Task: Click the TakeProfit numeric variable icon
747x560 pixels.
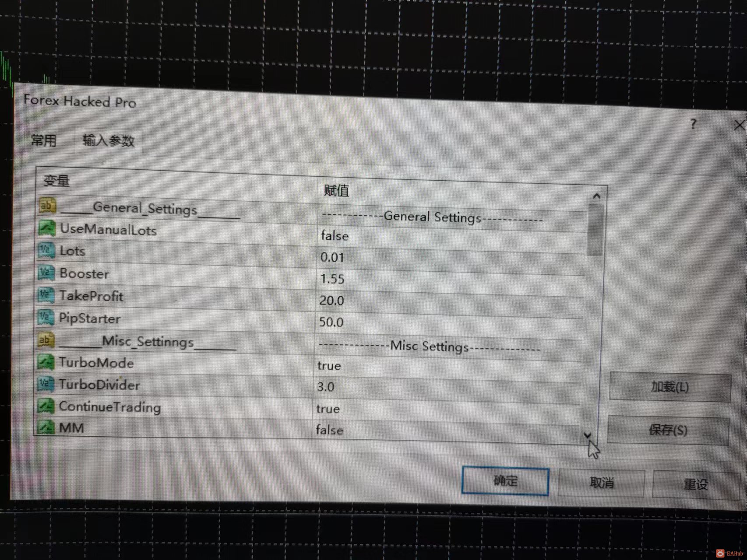Action: (x=46, y=295)
